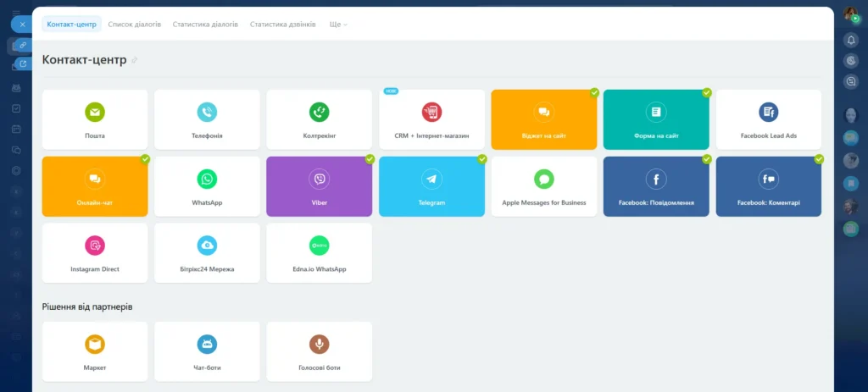Open the calendar icon in left sidebar

16,129
